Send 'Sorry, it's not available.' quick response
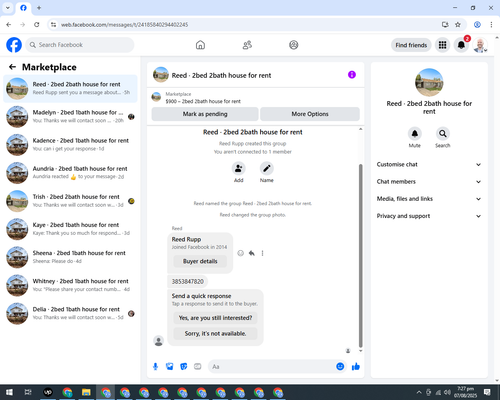This screenshot has height=400, width=500. (x=215, y=333)
